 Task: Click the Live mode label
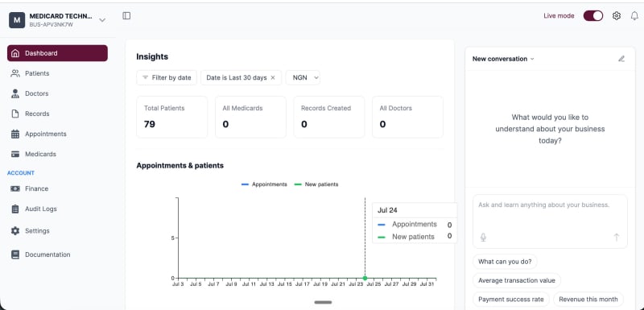pyautogui.click(x=559, y=16)
